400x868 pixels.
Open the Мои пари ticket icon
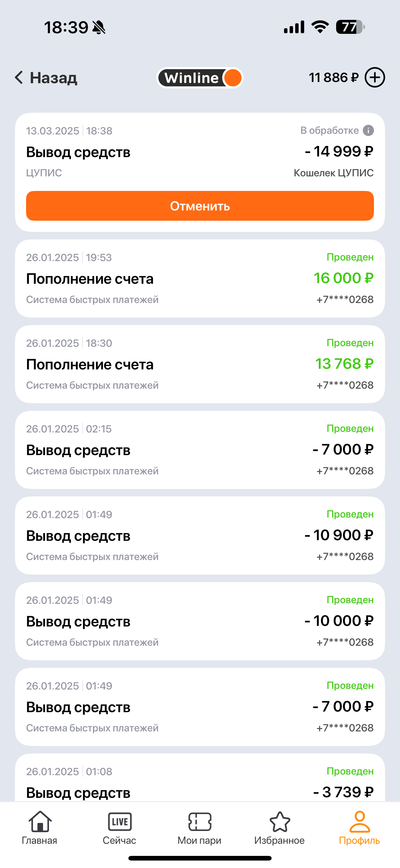(200, 821)
